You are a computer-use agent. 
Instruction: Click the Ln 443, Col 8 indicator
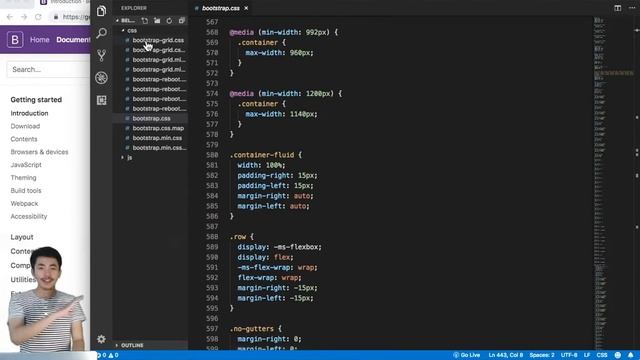coord(506,355)
